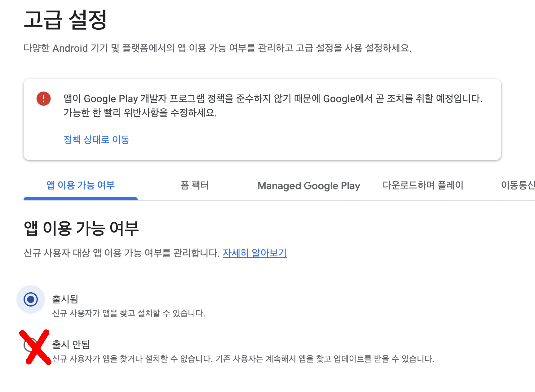The image size is (535, 392).
Task: Click the filled blue radio indicator
Action: [x=30, y=299]
